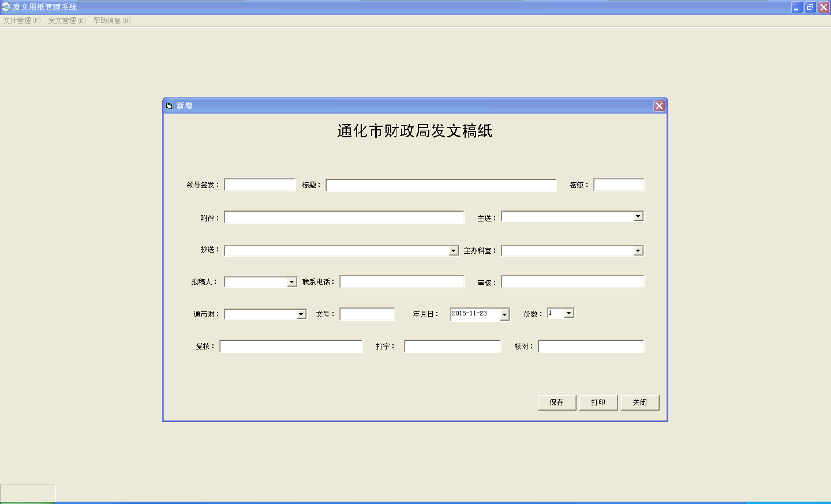Click the date value 2015-11-23
Screen dimensions: 831x504
469,314
